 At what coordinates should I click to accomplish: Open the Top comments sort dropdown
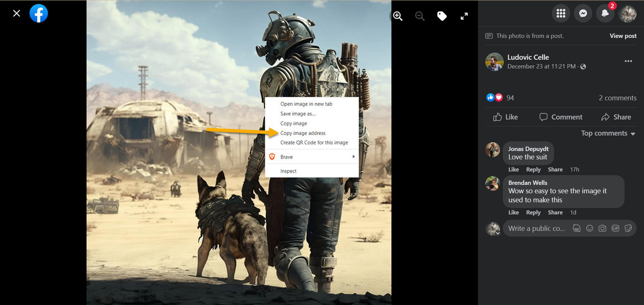click(608, 133)
